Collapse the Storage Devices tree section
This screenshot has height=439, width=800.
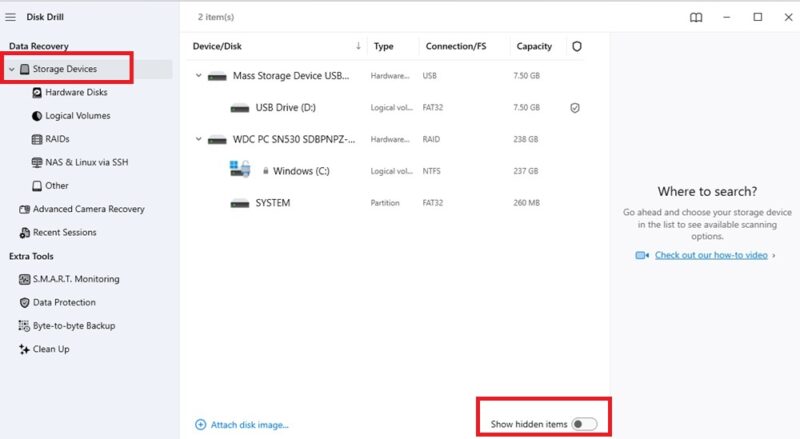[x=11, y=69]
